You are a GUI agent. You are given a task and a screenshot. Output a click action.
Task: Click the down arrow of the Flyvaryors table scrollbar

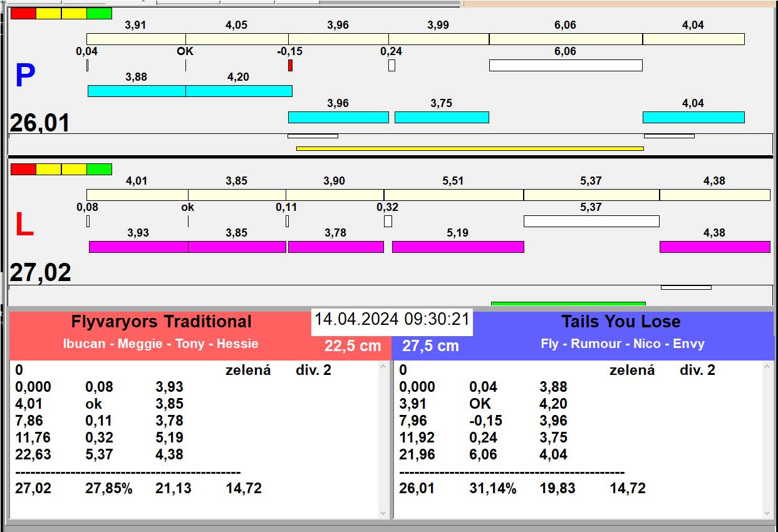coord(384,513)
